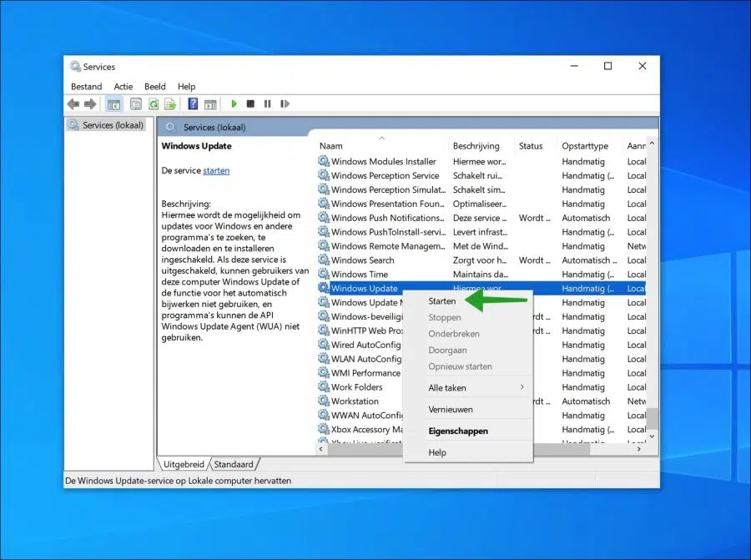
Task: Select the Xbox Accessory service row
Action: click(367, 429)
